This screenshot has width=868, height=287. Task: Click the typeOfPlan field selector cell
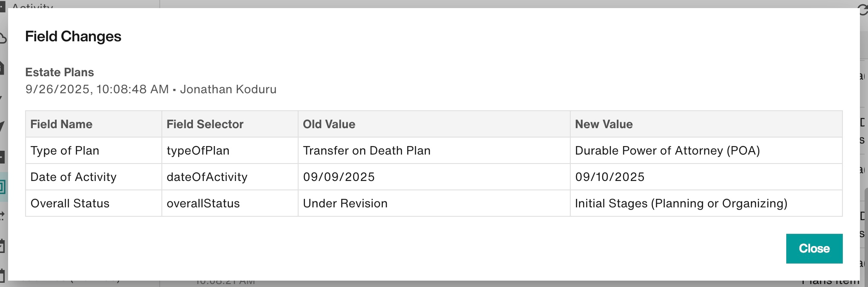[x=198, y=150]
